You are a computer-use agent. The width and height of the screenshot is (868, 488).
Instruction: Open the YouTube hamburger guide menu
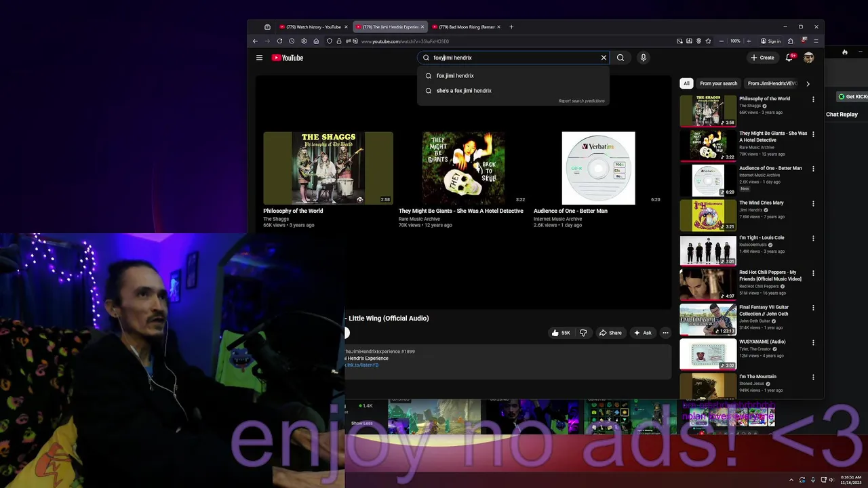pos(259,58)
